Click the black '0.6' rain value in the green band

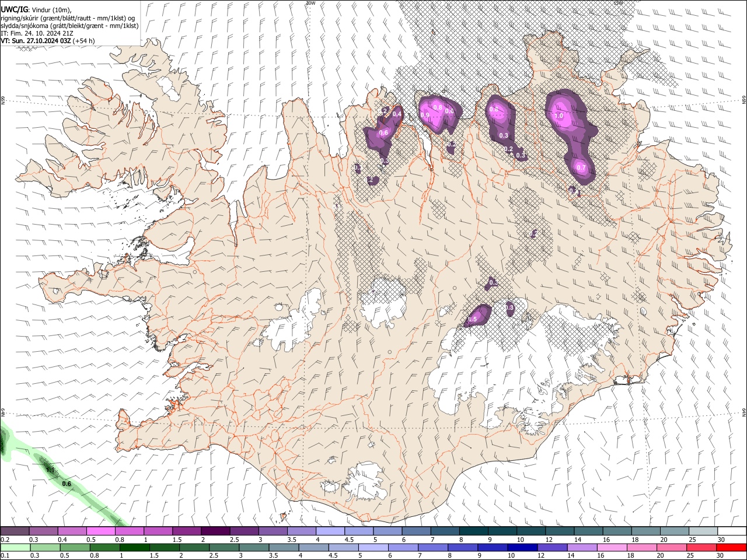67,484
